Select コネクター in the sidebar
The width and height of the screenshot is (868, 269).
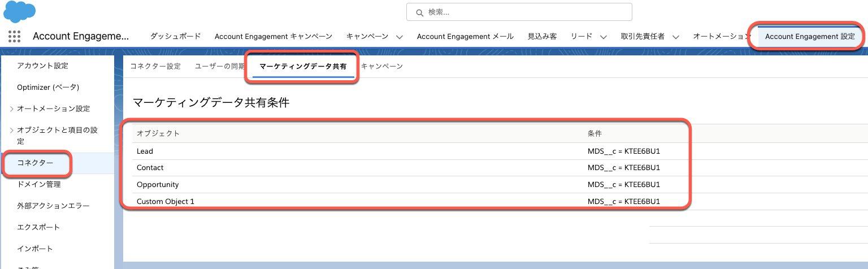click(35, 163)
